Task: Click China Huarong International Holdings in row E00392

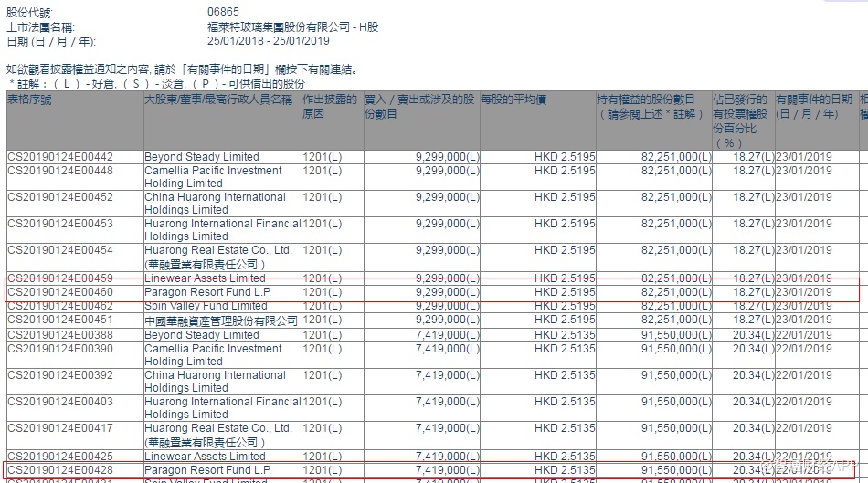Action: click(x=216, y=382)
